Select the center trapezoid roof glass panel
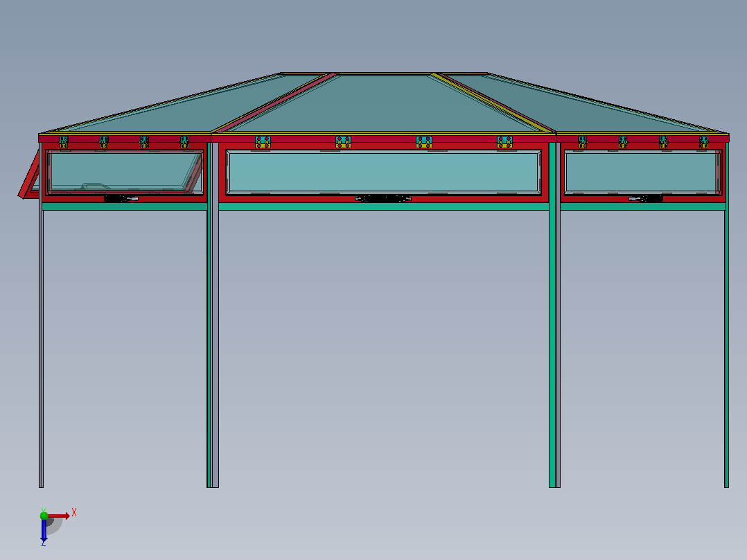 (384, 103)
